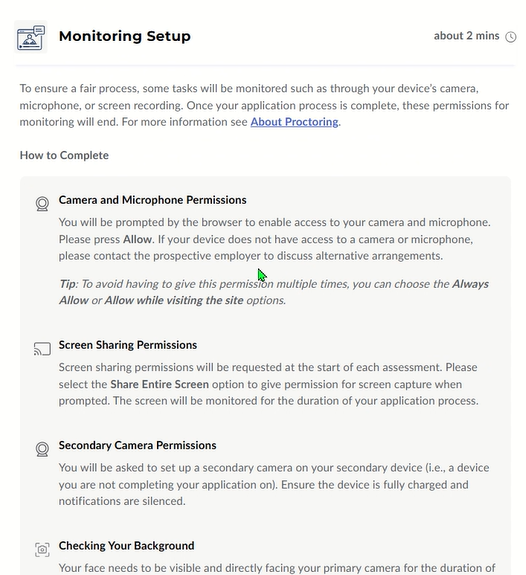The height and width of the screenshot is (575, 526).
Task: Open the About Proctoring link
Action: tap(294, 122)
